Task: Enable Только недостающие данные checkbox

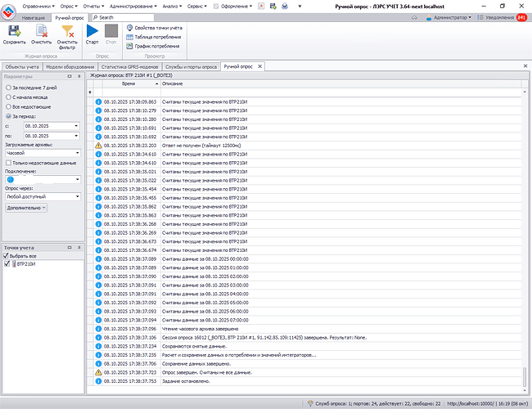Action: [8, 163]
